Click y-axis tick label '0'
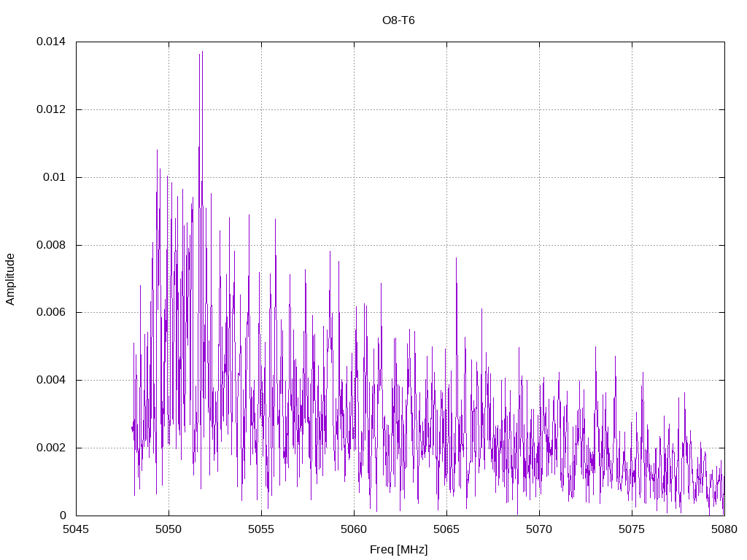The height and width of the screenshot is (560, 747). pyautogui.click(x=63, y=516)
